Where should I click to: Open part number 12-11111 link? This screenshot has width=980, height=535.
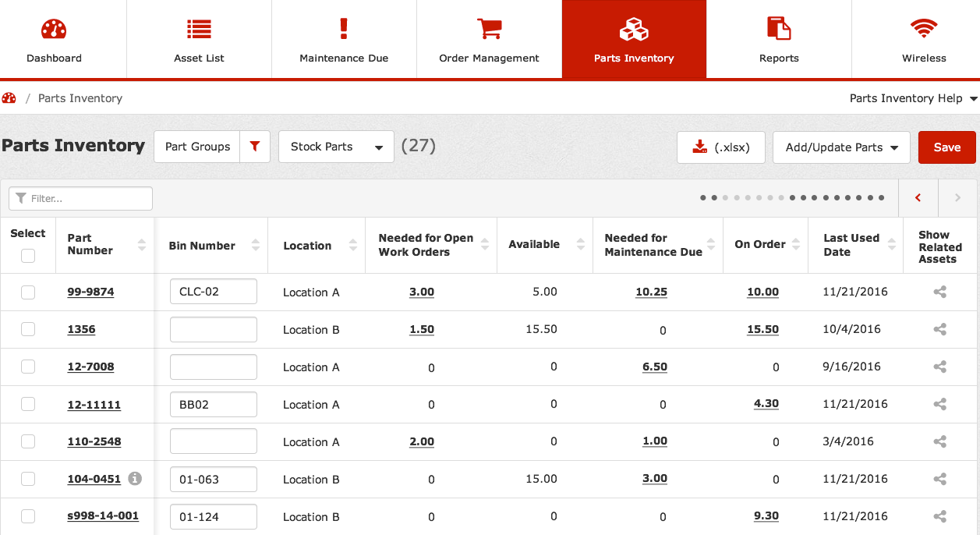pos(94,405)
